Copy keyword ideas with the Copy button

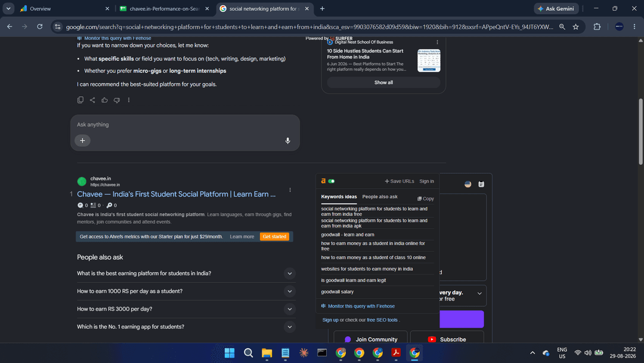click(x=426, y=199)
